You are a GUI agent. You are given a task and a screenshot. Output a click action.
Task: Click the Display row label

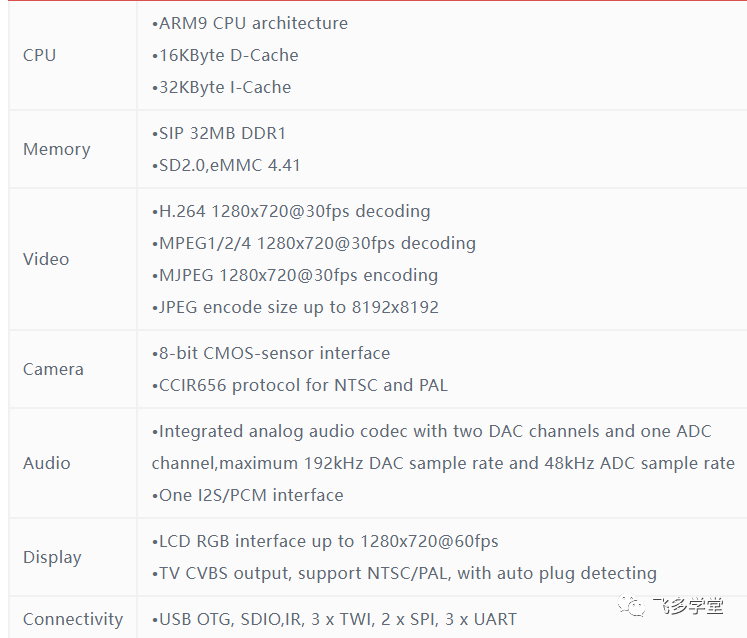(52, 557)
